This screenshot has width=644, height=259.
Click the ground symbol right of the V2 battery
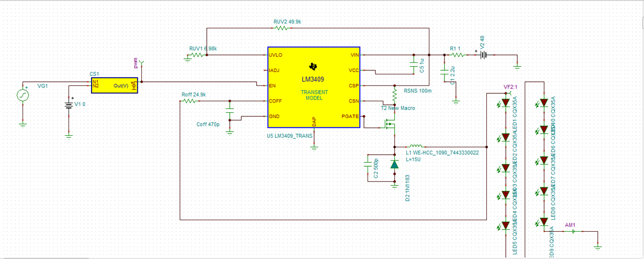point(517,66)
